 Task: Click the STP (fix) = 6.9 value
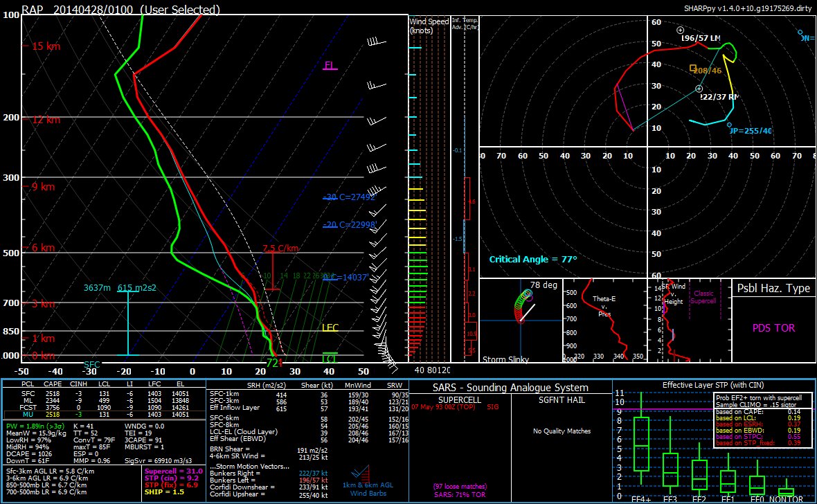coord(172,485)
